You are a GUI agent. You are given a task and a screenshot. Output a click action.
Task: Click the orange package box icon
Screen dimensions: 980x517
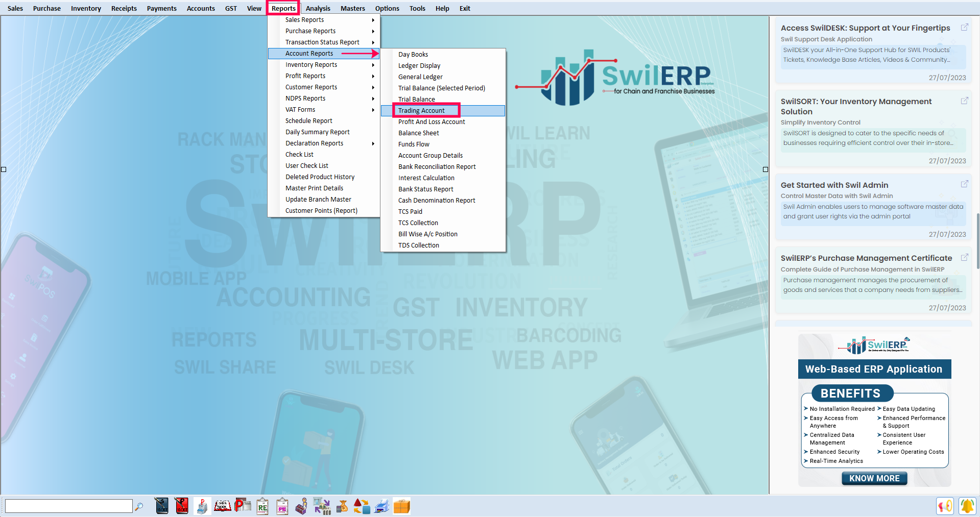coord(402,506)
